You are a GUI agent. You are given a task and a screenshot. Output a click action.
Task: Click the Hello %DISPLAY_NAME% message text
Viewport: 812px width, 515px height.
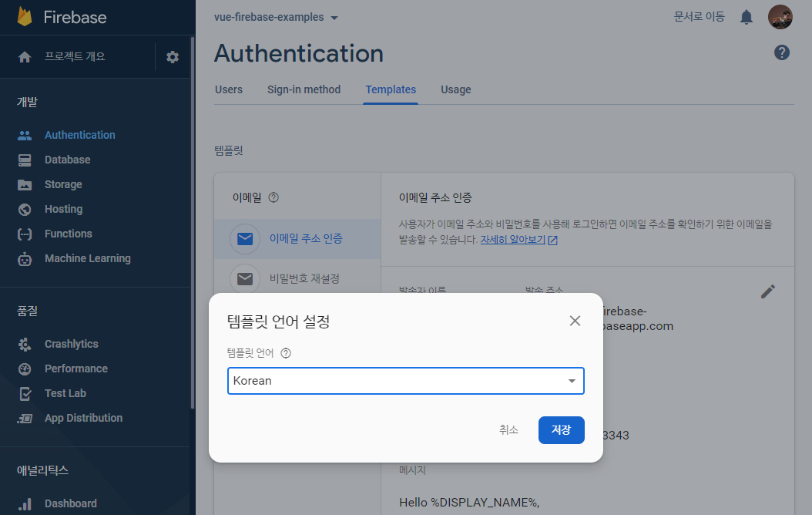pyautogui.click(x=469, y=503)
